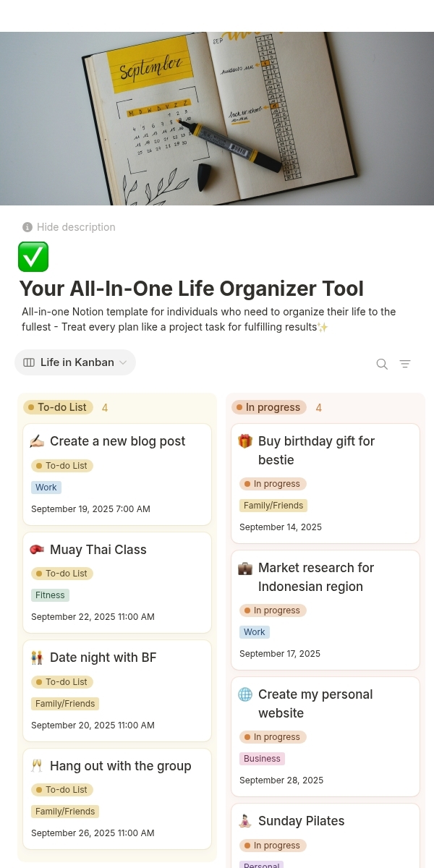Click the couple icon on Date night card

point(37,658)
